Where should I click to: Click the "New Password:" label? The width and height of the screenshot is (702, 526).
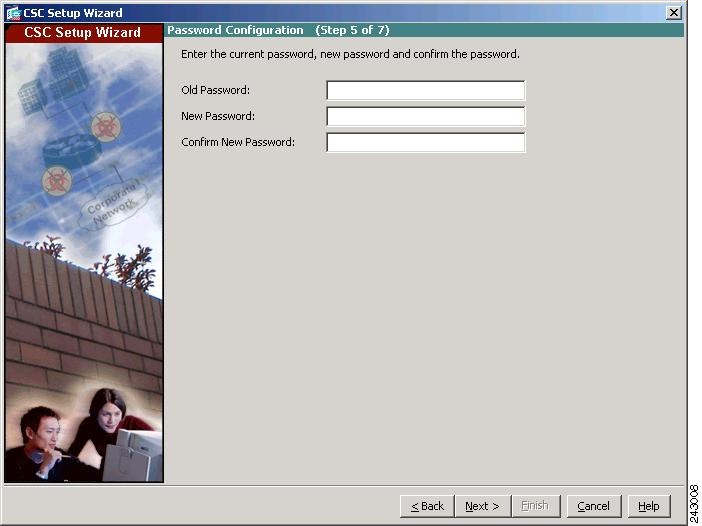pyautogui.click(x=218, y=116)
